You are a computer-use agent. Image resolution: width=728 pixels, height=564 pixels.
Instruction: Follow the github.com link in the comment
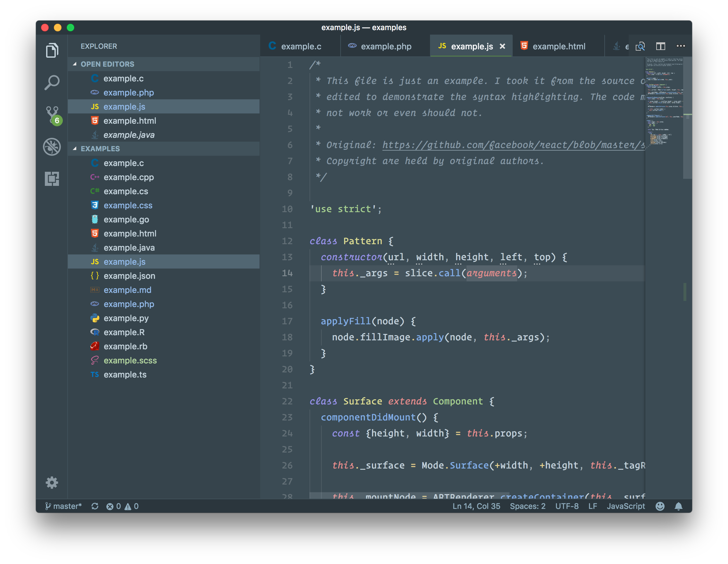pyautogui.click(x=513, y=145)
